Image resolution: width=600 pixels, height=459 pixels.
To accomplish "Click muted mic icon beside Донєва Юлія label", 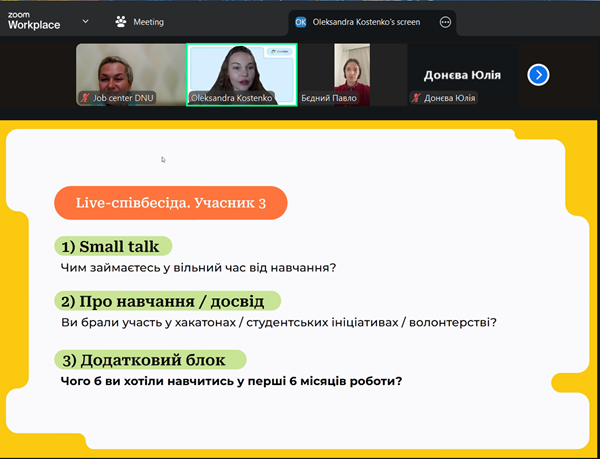I will click(x=416, y=98).
